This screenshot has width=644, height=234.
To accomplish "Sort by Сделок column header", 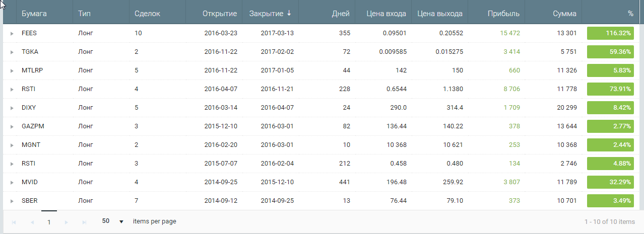I will point(148,14).
